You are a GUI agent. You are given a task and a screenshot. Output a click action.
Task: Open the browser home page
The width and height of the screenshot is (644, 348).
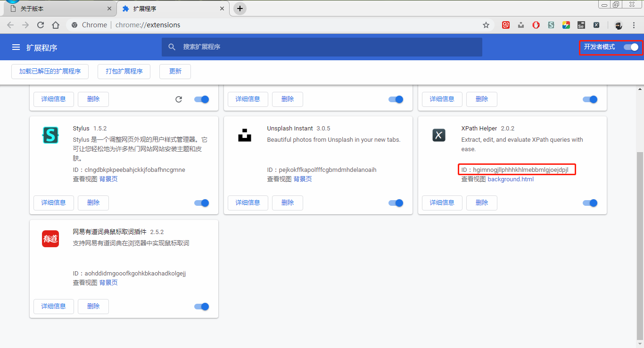[x=56, y=25]
